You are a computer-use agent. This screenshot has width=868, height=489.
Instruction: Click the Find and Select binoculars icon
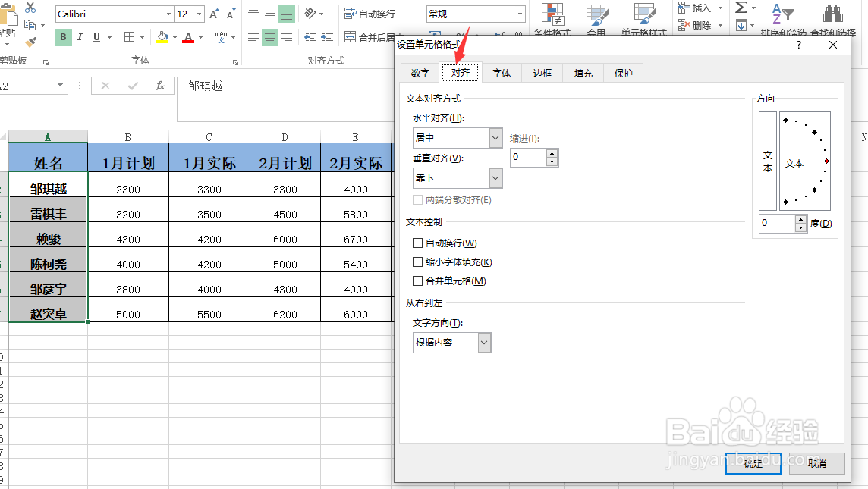pyautogui.click(x=832, y=14)
